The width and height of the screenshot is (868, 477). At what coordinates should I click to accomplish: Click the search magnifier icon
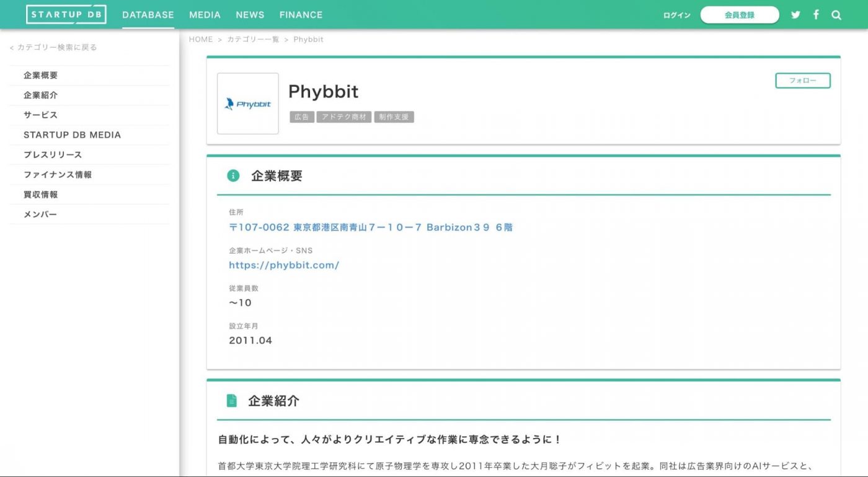(836, 14)
